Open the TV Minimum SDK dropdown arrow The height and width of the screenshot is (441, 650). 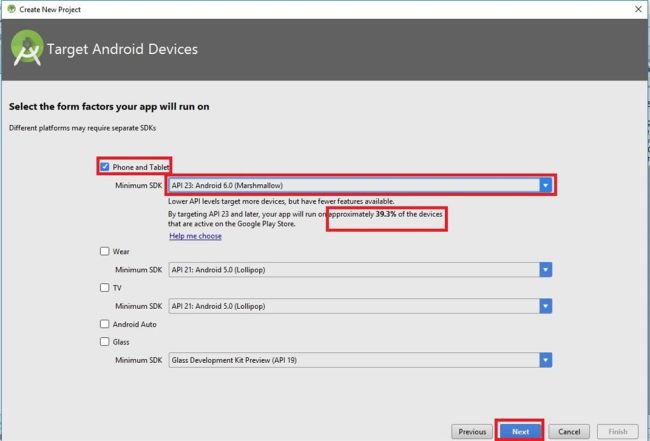[x=546, y=306]
